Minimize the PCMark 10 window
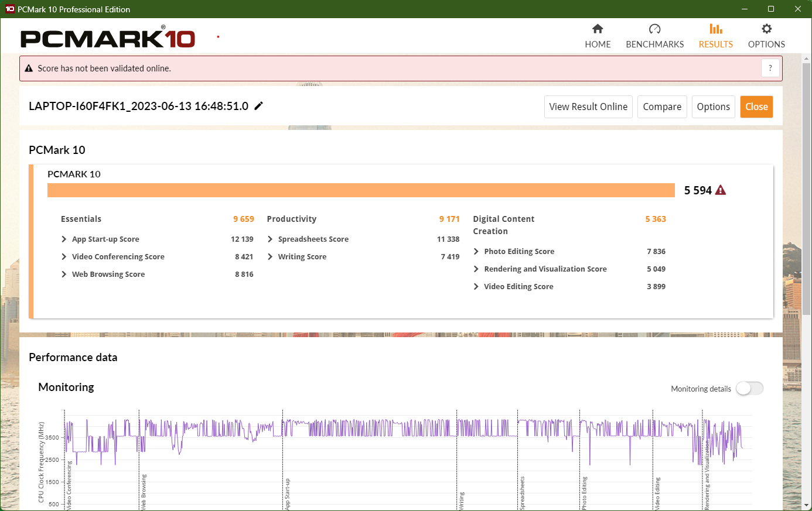812x511 pixels. [745, 9]
